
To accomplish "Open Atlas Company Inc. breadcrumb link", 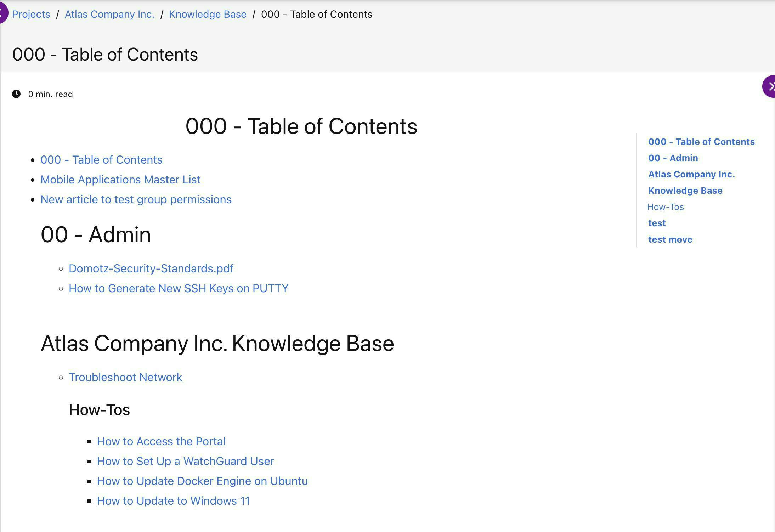I will [x=109, y=14].
